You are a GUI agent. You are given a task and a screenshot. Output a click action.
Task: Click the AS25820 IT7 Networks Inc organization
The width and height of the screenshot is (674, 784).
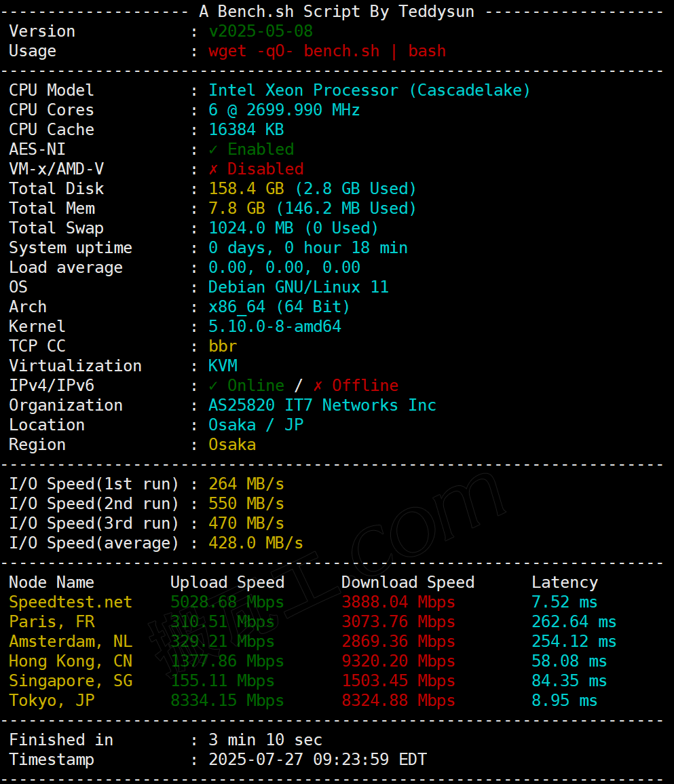pyautogui.click(x=322, y=405)
